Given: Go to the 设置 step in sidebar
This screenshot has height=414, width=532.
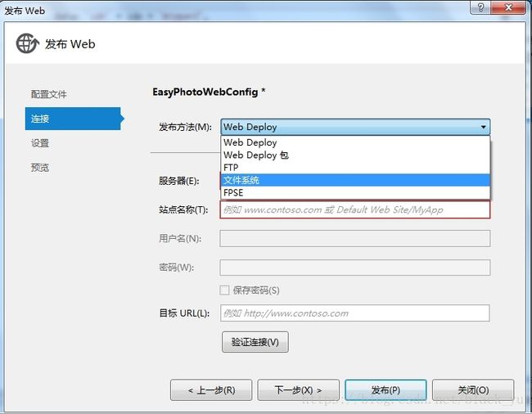Looking at the screenshot, I should coord(40,143).
